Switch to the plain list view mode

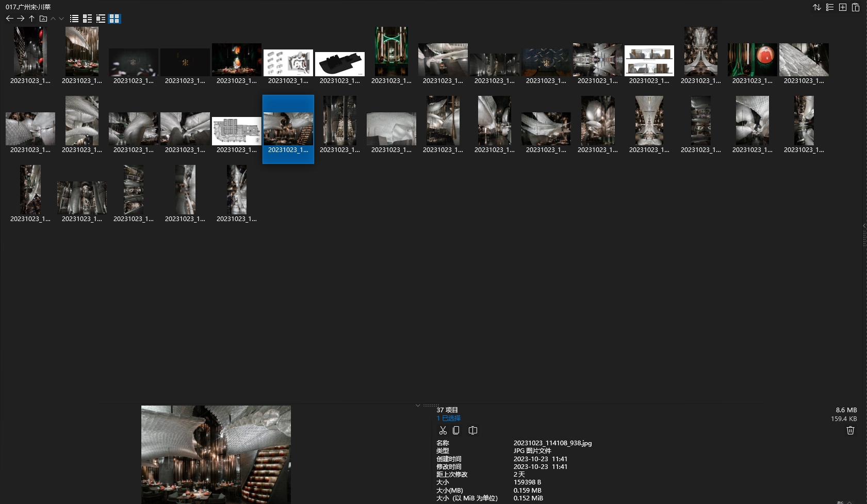click(74, 19)
